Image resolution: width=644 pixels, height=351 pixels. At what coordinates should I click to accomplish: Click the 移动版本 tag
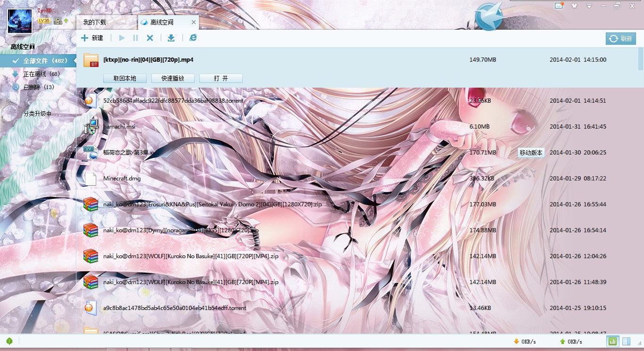pos(531,153)
